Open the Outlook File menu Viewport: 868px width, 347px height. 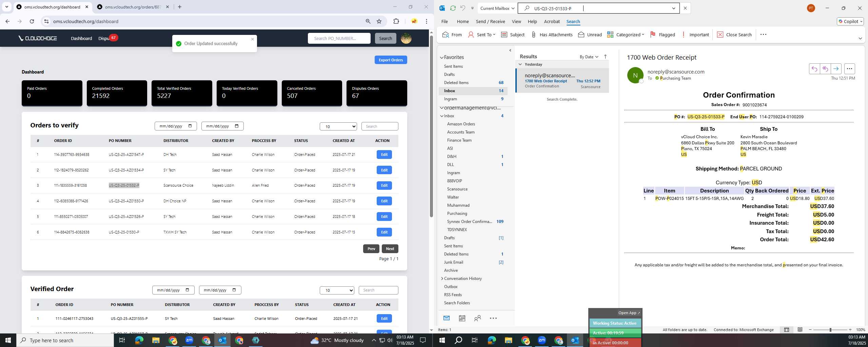pos(445,21)
